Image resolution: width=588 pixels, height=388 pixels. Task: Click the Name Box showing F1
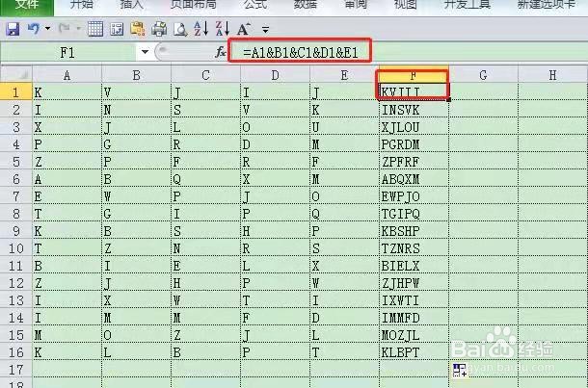(x=67, y=52)
